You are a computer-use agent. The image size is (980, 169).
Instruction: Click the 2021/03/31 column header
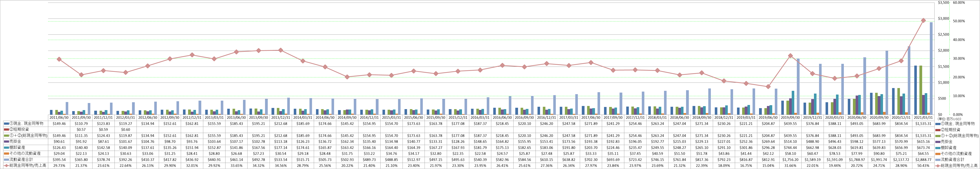[923, 118]
